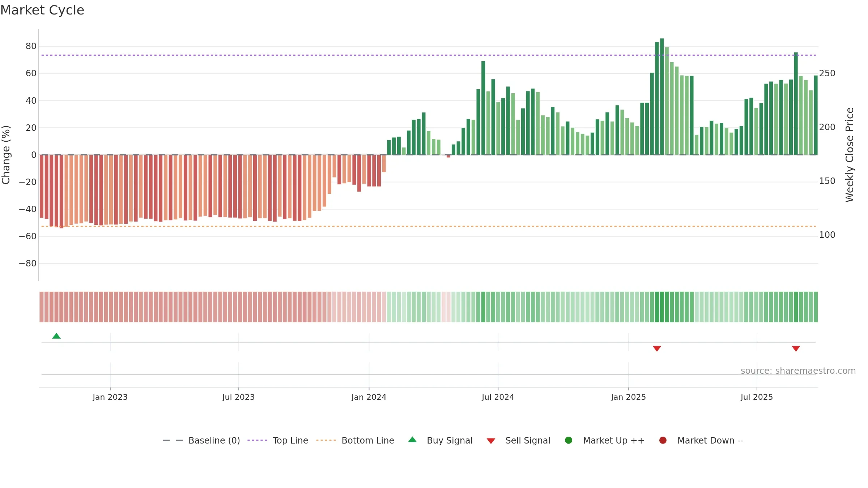This screenshot has height=488, width=868.
Task: Toggle the Bottom Line legend entry
Action: click(x=355, y=440)
